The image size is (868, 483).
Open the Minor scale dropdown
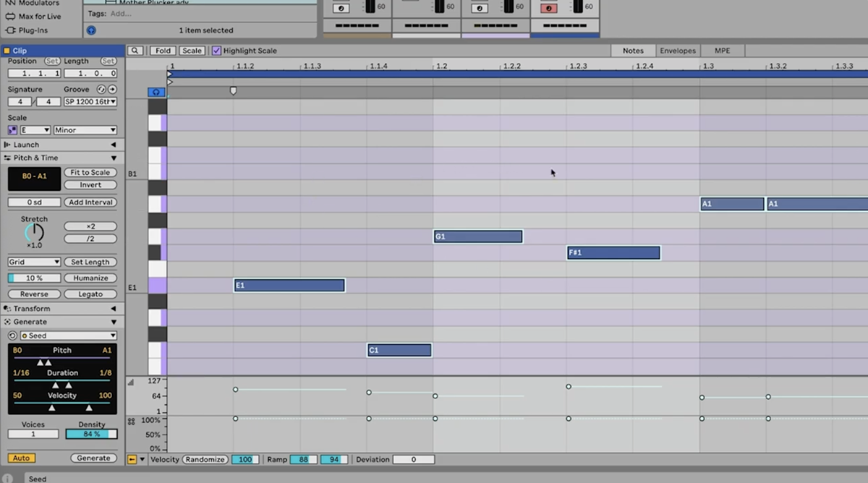(84, 128)
